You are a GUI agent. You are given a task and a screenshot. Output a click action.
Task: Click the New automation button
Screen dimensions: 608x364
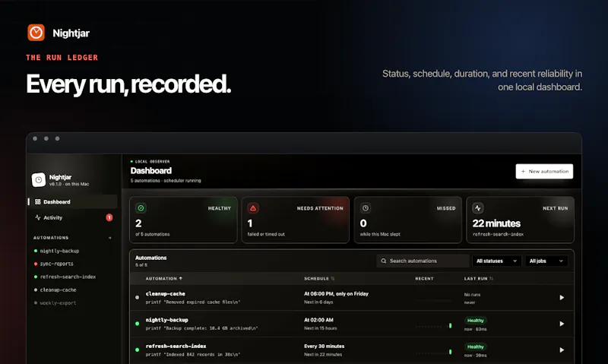click(x=544, y=171)
